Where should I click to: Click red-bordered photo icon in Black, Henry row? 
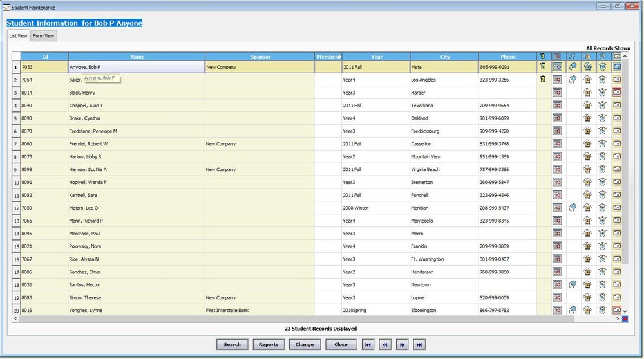(617, 92)
